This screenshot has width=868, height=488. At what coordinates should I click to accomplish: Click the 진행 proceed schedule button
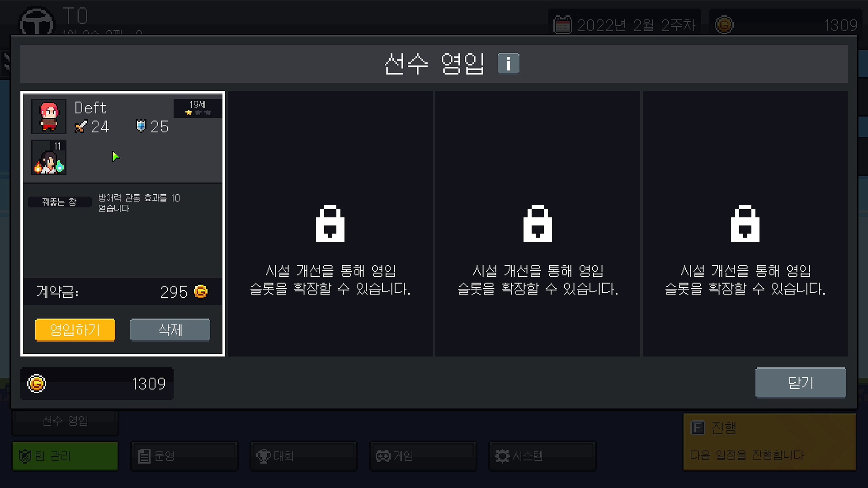pyautogui.click(x=769, y=441)
